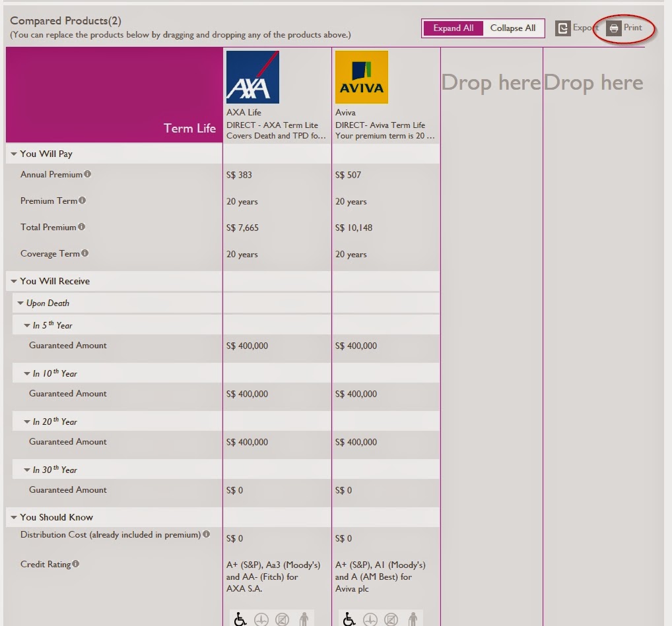The width and height of the screenshot is (672, 626).
Task: Click 'Your premium term is 20 …' description
Action: click(x=385, y=136)
